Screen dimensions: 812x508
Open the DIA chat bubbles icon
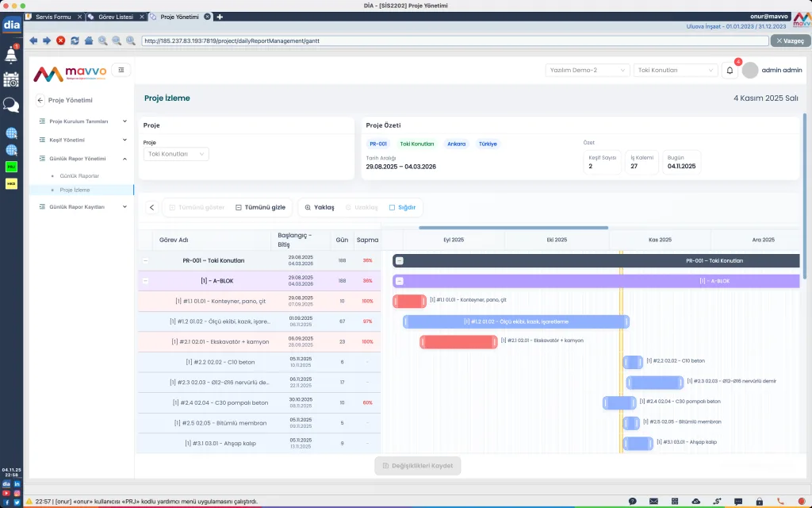coord(11,105)
